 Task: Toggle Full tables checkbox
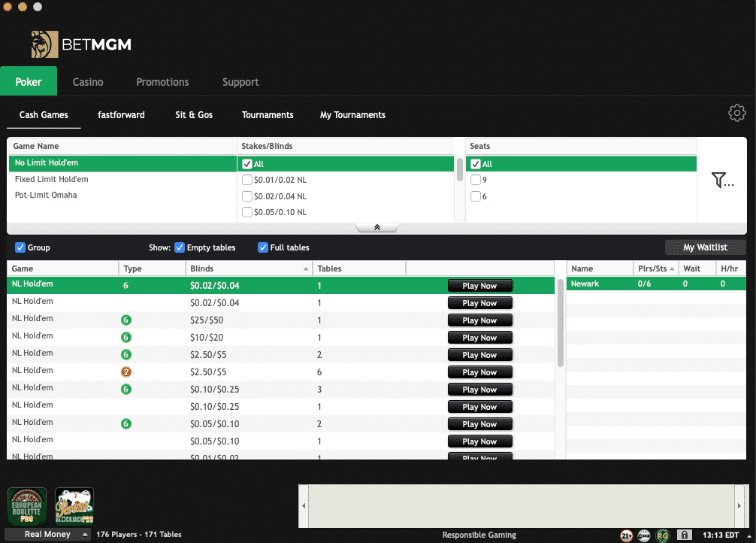point(263,247)
